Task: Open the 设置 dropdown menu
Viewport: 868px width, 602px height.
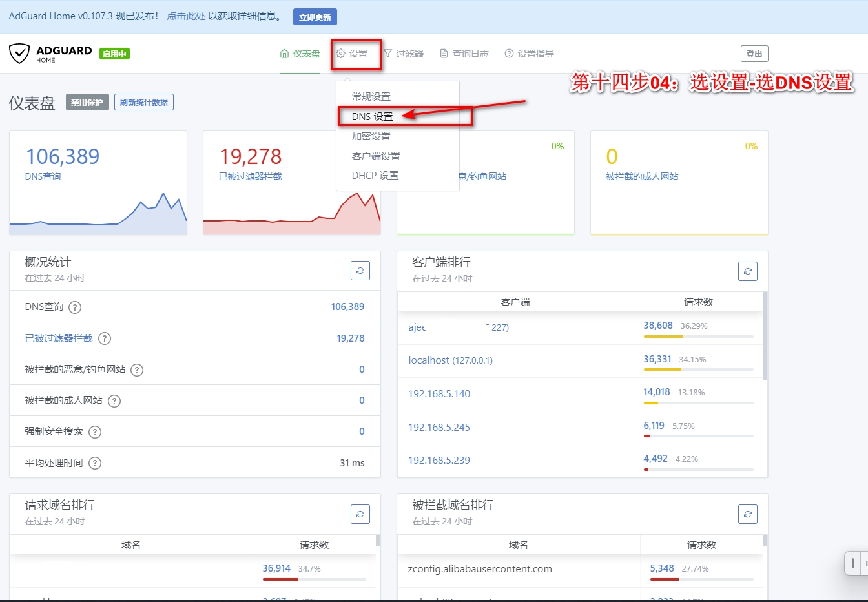Action: click(352, 54)
